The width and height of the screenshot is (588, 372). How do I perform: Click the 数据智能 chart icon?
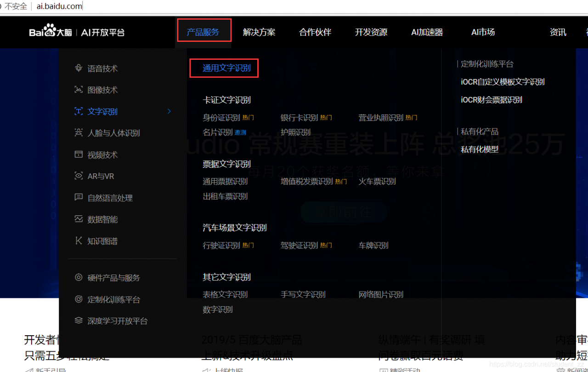pos(79,219)
